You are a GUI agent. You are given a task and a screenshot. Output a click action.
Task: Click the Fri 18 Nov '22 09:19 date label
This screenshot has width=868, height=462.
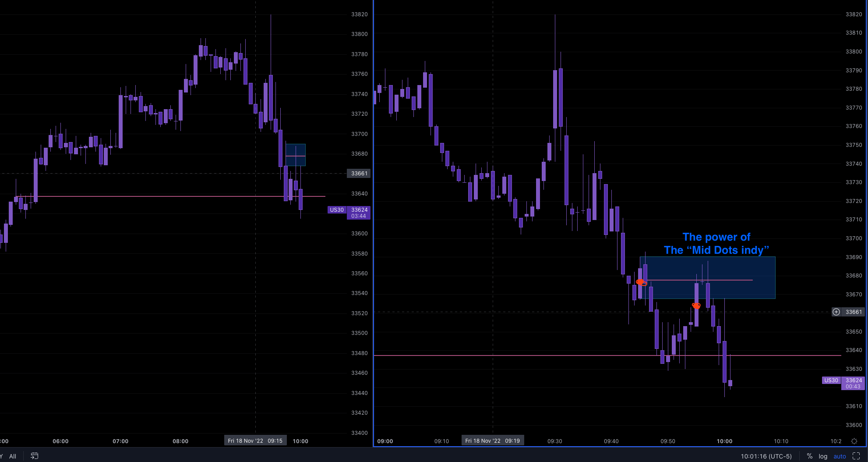click(492, 441)
